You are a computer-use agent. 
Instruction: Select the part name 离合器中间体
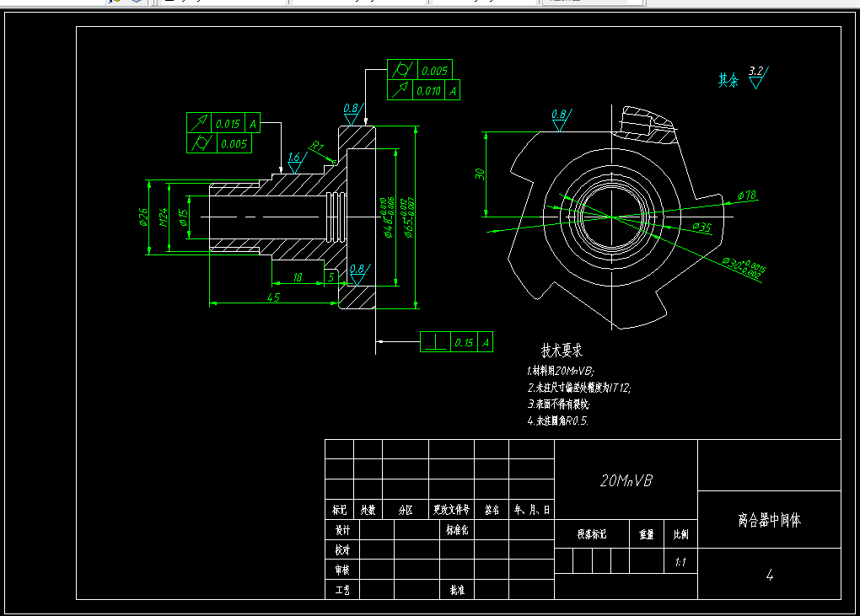pos(769,520)
